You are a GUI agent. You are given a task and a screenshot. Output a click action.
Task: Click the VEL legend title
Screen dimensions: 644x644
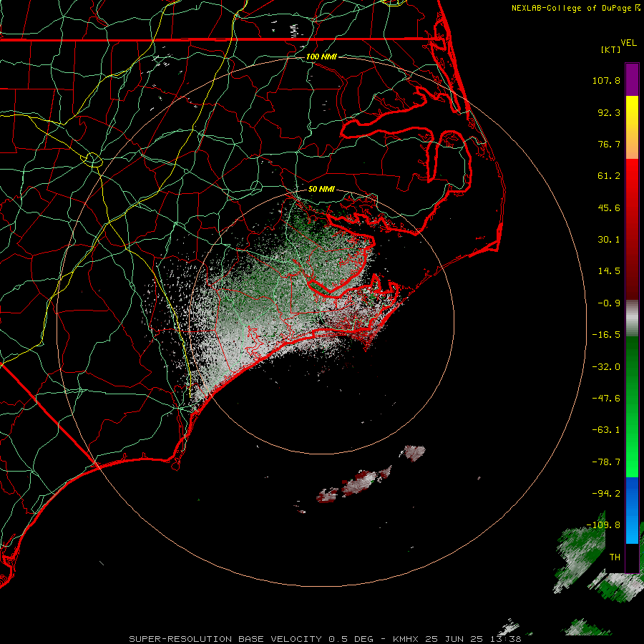(628, 42)
